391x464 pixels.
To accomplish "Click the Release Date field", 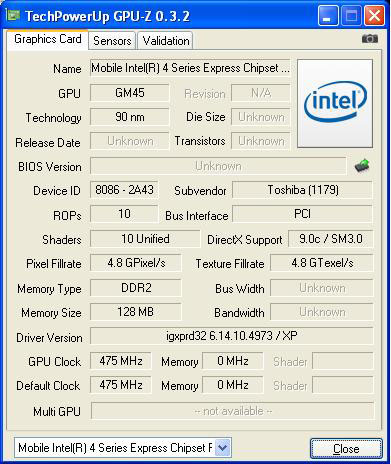I will (x=130, y=141).
